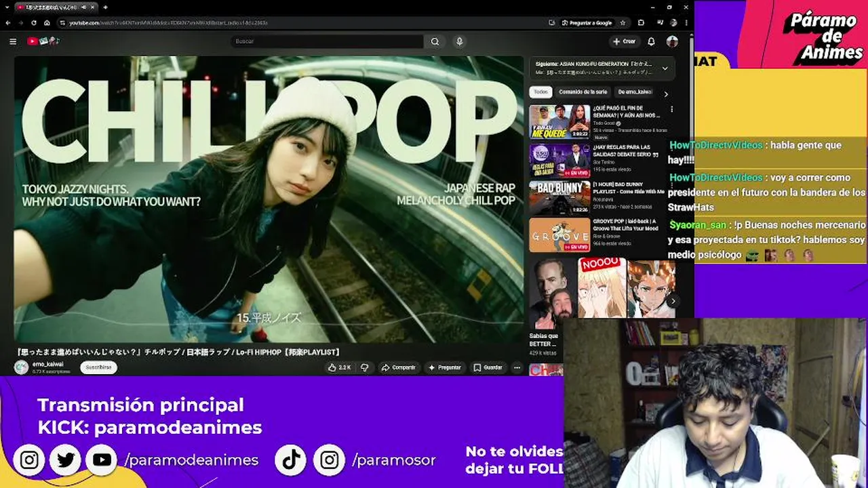Click the Compartir share button

pos(398,367)
